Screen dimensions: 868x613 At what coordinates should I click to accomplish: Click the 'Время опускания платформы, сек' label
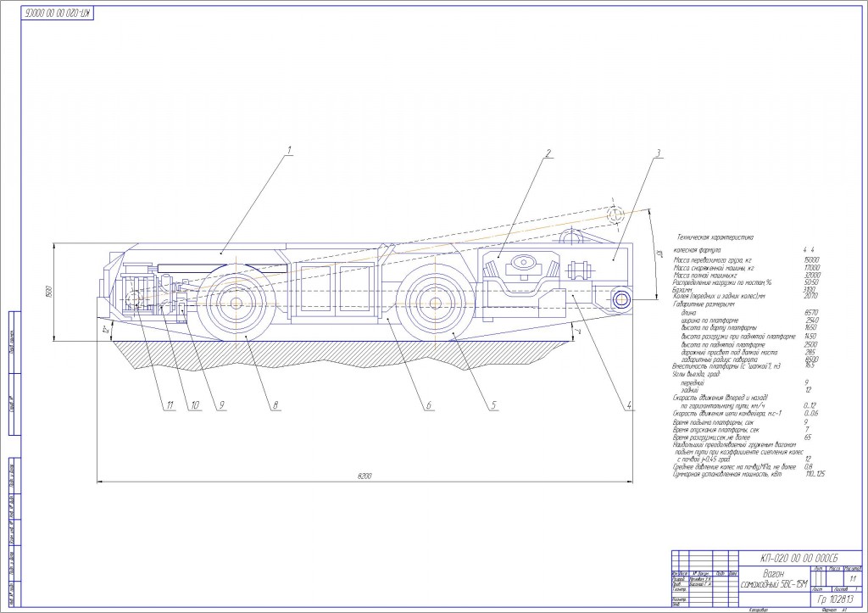click(715, 430)
